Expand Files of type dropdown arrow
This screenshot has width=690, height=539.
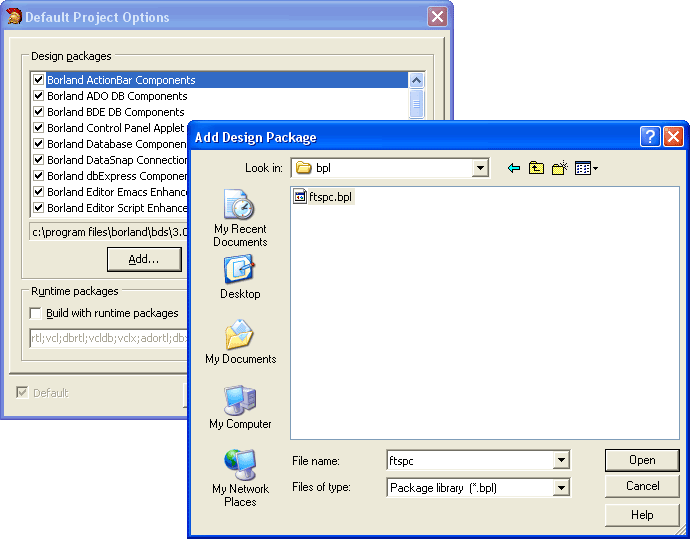[x=561, y=488]
